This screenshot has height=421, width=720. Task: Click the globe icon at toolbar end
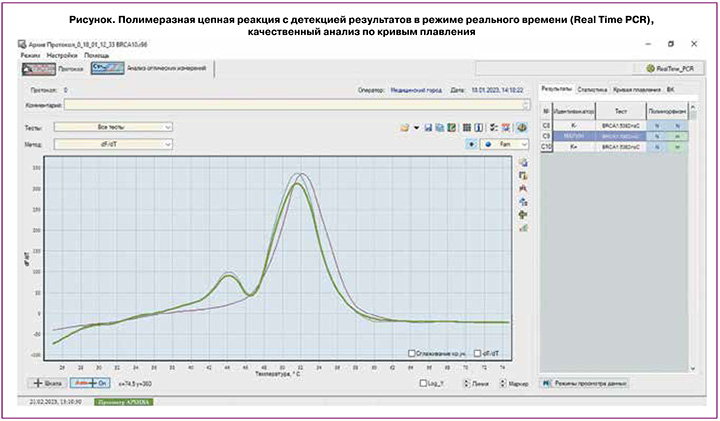521,128
